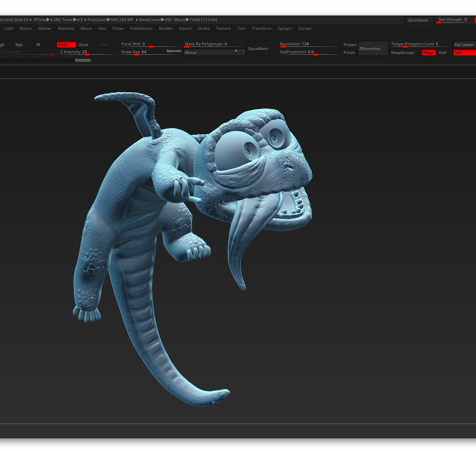Open the Tool menu

coord(241,29)
